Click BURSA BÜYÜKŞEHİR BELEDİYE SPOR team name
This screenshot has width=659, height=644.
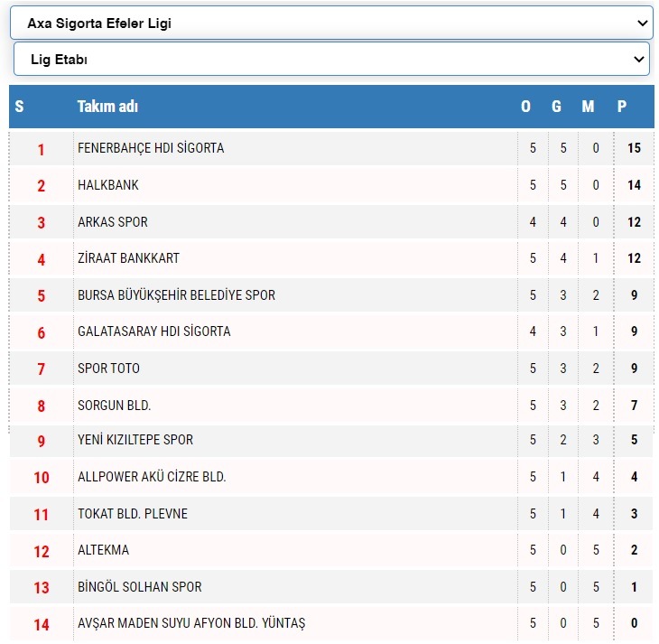pos(176,295)
